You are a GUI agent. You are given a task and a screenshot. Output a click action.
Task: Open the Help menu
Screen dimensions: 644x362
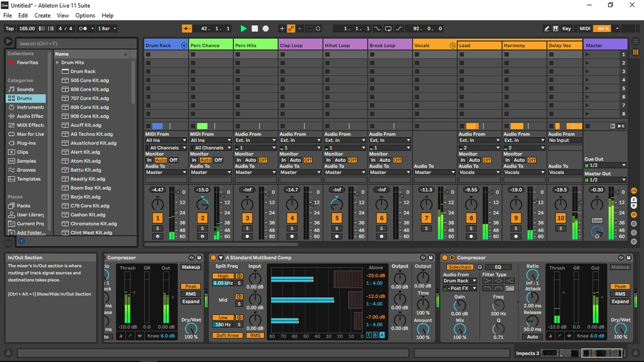click(108, 16)
